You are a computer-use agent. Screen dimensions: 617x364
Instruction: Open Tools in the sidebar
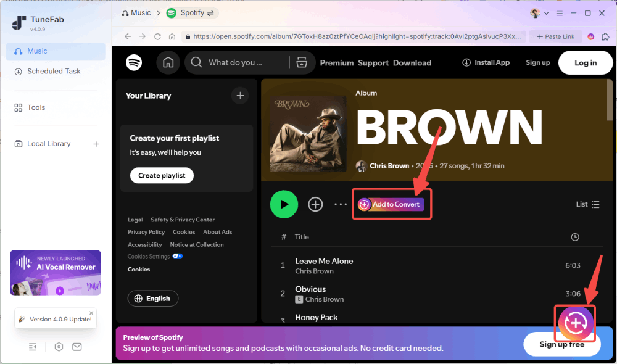pos(30,107)
